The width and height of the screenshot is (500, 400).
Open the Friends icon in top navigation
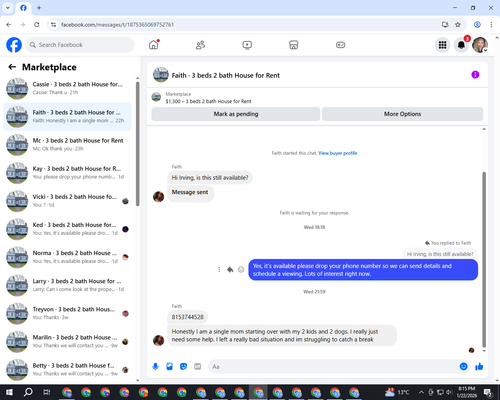(x=200, y=45)
